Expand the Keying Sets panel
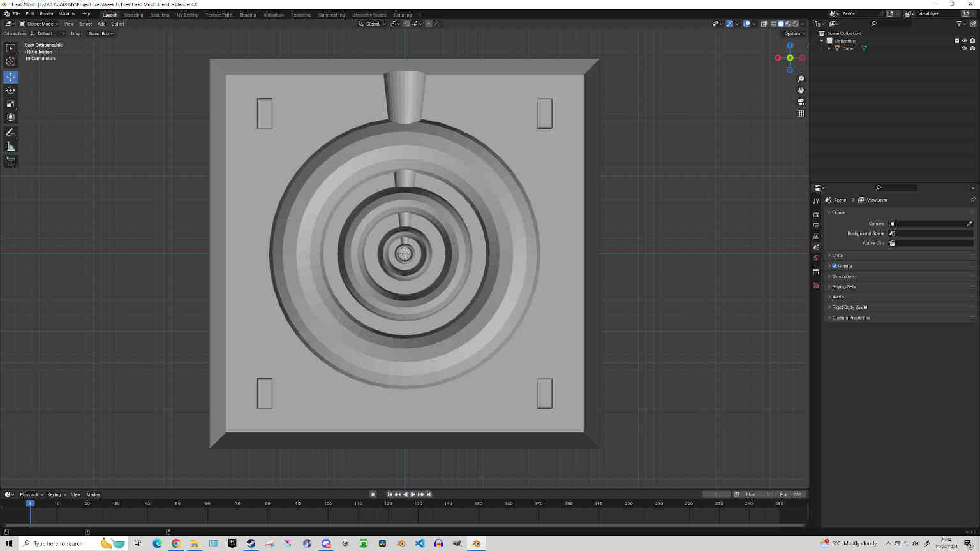 900,286
